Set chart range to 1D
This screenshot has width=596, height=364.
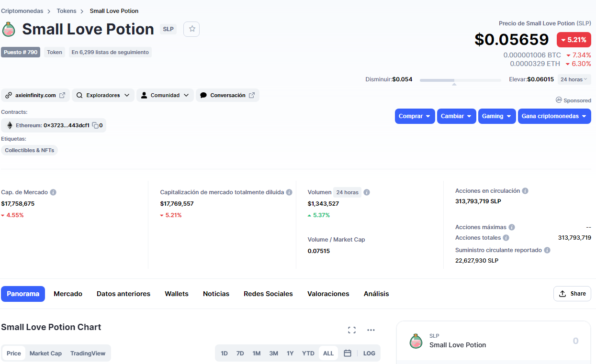(x=224, y=353)
